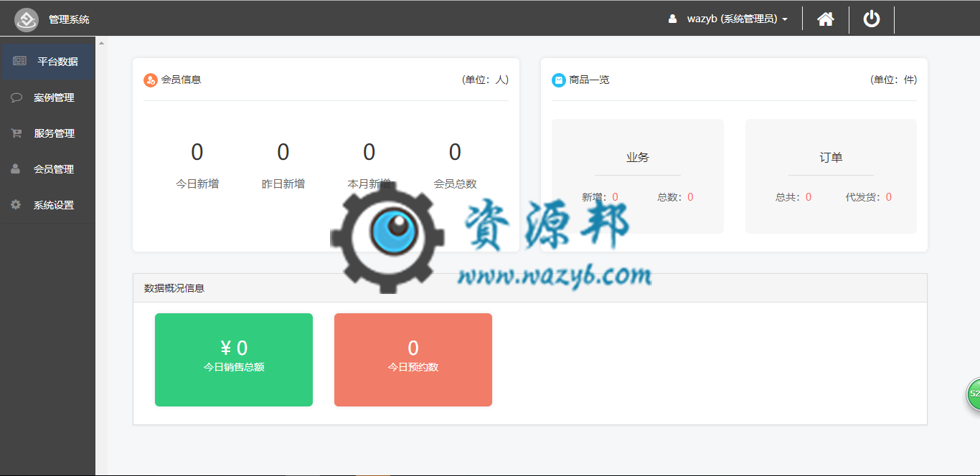Click the (单位：件) unit label

coord(893,80)
